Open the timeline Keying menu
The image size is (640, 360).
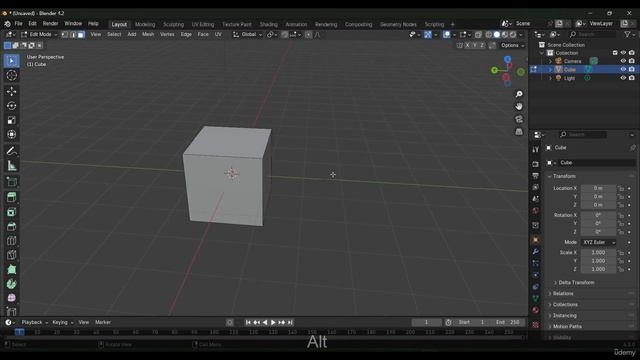pos(62,322)
